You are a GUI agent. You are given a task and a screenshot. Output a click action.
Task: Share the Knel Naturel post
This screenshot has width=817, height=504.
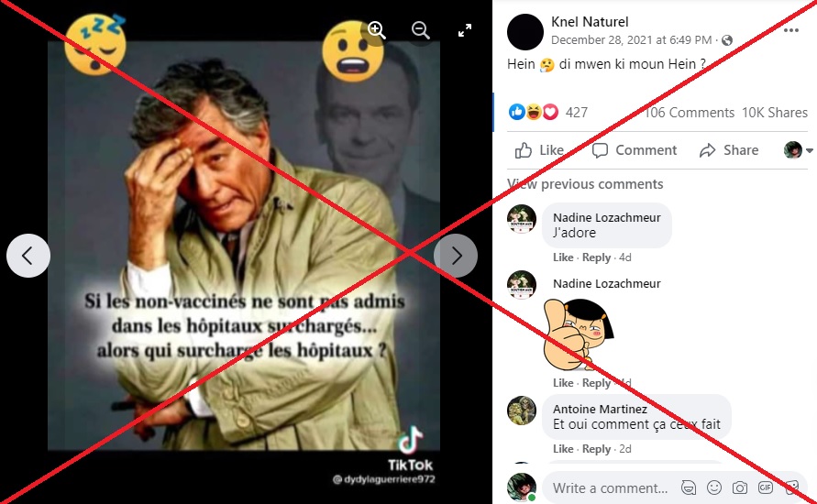click(729, 150)
